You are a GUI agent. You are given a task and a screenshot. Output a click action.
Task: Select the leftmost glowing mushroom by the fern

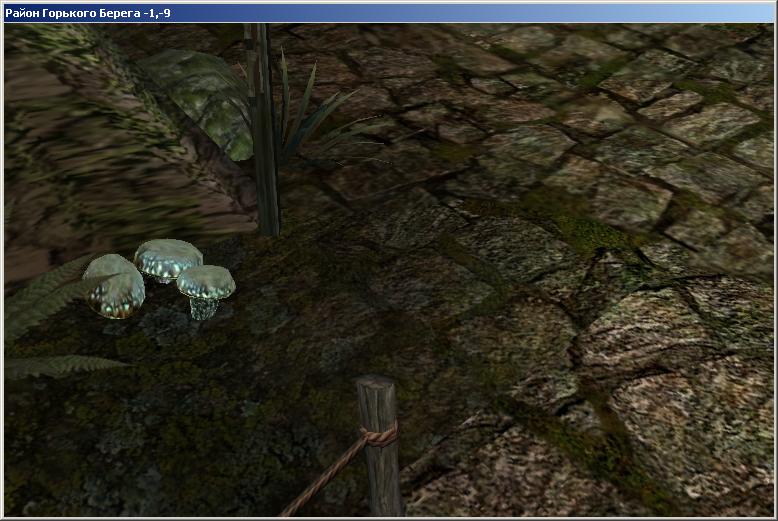click(x=114, y=286)
